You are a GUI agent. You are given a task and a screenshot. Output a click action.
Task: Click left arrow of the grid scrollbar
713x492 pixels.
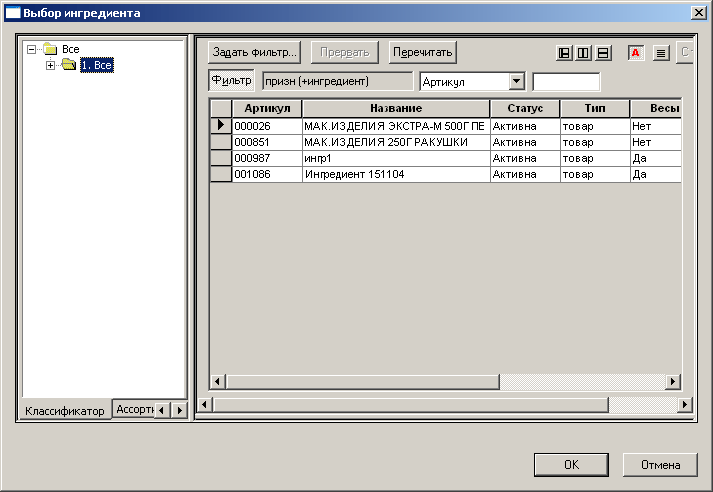pyautogui.click(x=217, y=382)
